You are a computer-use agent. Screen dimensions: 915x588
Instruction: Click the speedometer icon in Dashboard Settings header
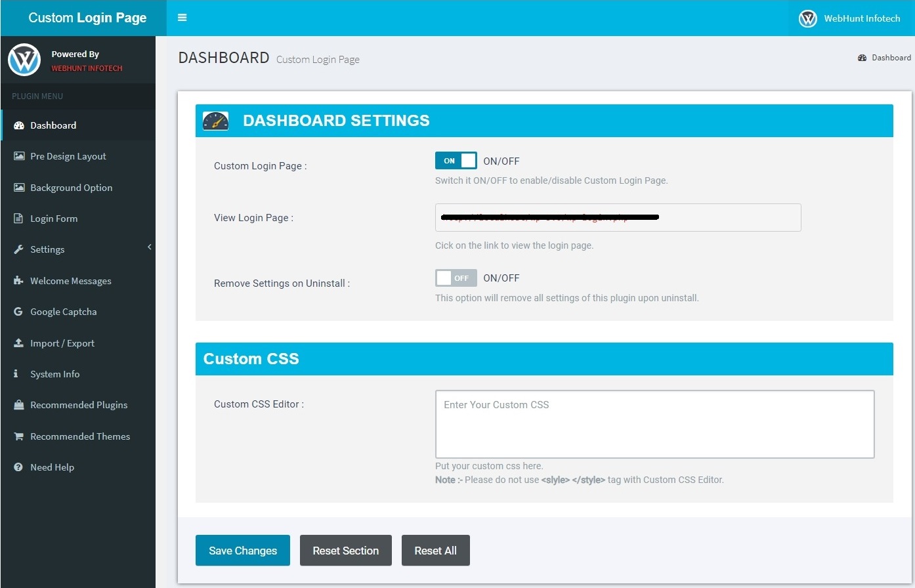216,120
